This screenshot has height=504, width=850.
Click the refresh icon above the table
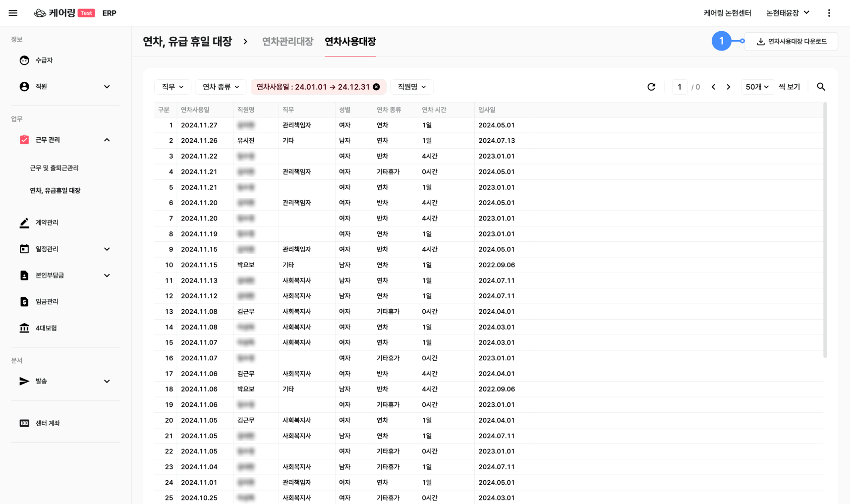[651, 87]
